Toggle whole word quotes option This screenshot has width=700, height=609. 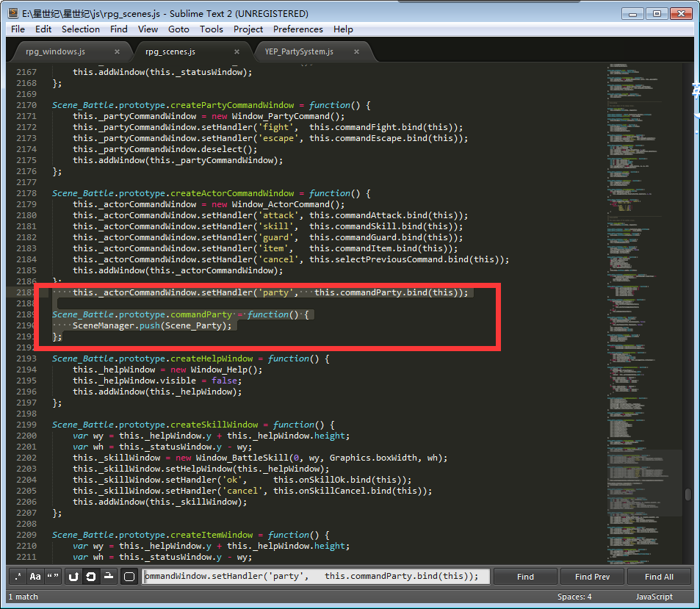53,577
